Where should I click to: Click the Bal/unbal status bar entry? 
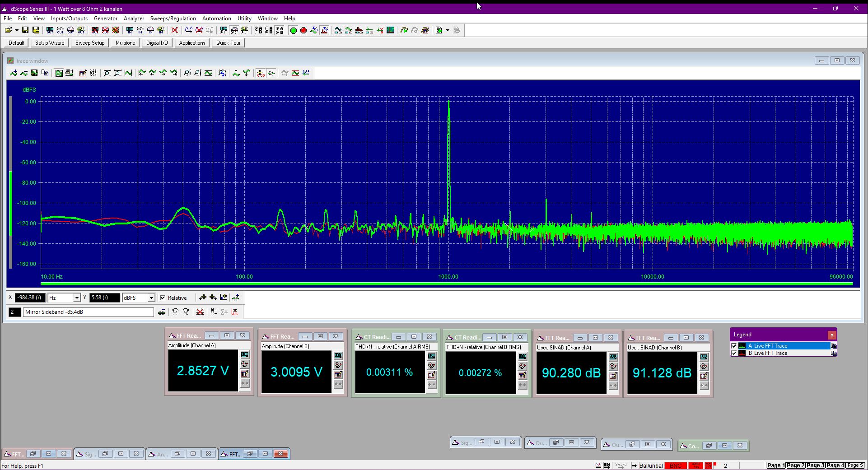651,465
